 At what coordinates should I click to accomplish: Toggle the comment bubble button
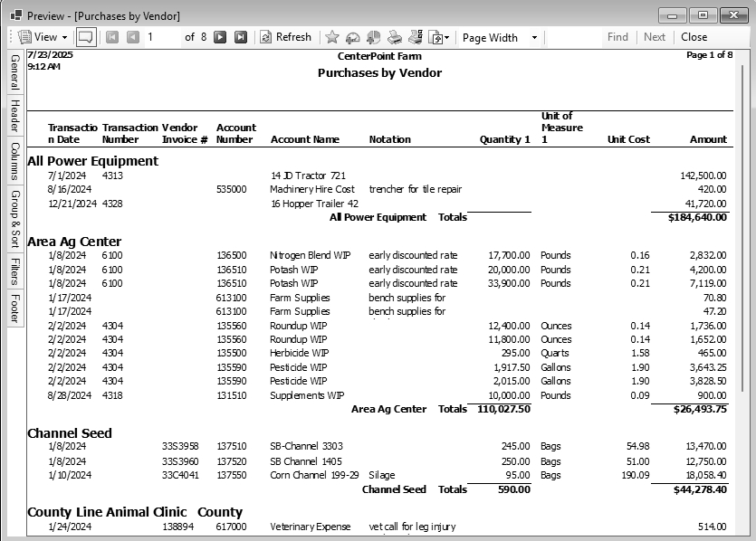[x=86, y=37]
